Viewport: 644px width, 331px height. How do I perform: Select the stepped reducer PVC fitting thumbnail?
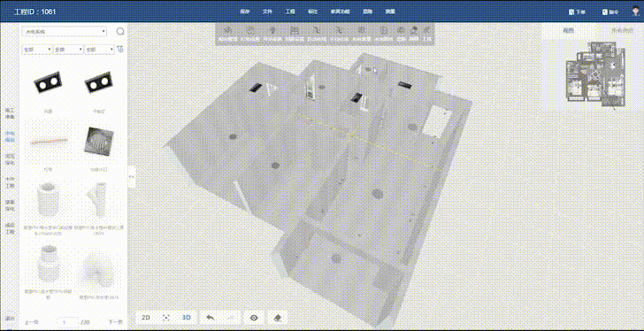tap(49, 264)
